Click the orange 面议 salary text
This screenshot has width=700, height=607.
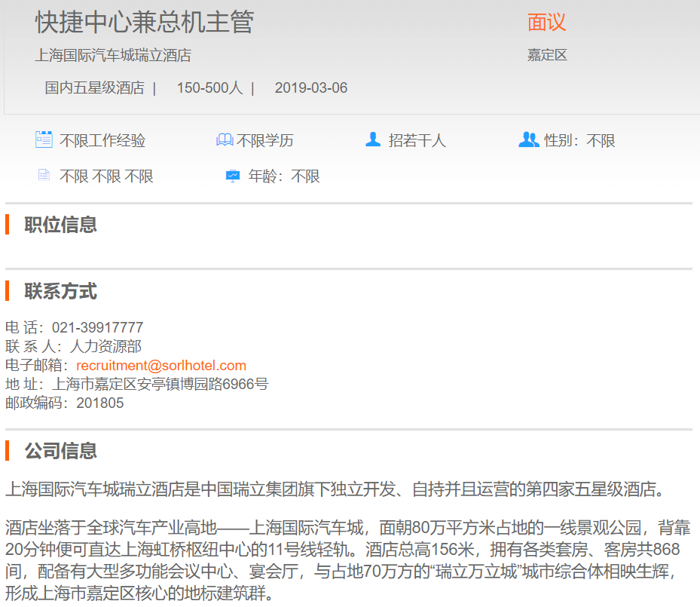coord(546,23)
